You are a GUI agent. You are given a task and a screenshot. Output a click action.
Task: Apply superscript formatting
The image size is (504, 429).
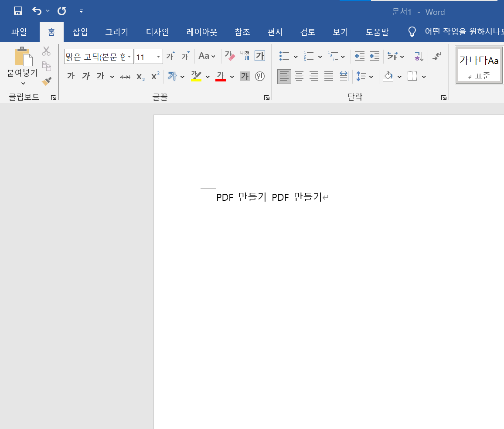(154, 76)
